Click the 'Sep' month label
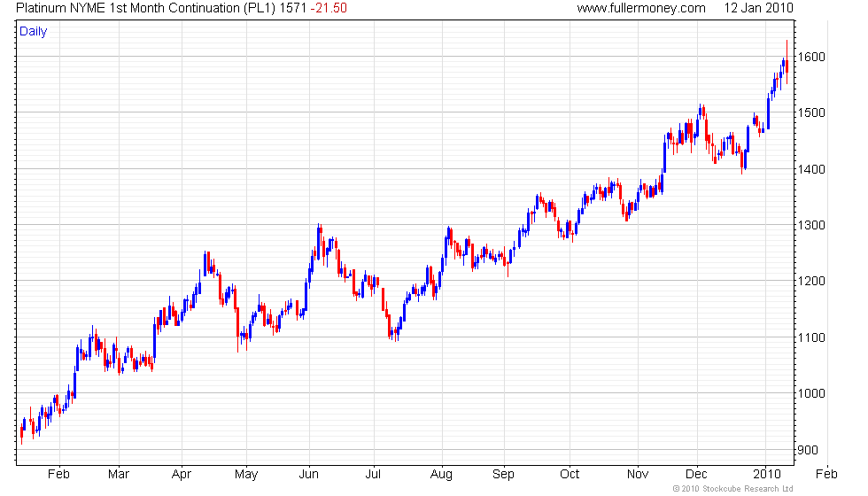 click(504, 475)
